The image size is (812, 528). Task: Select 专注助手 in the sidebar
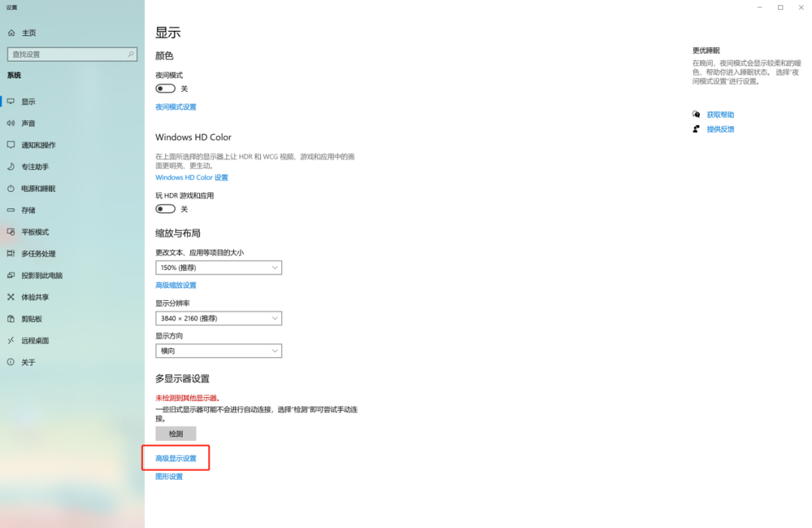tap(35, 167)
